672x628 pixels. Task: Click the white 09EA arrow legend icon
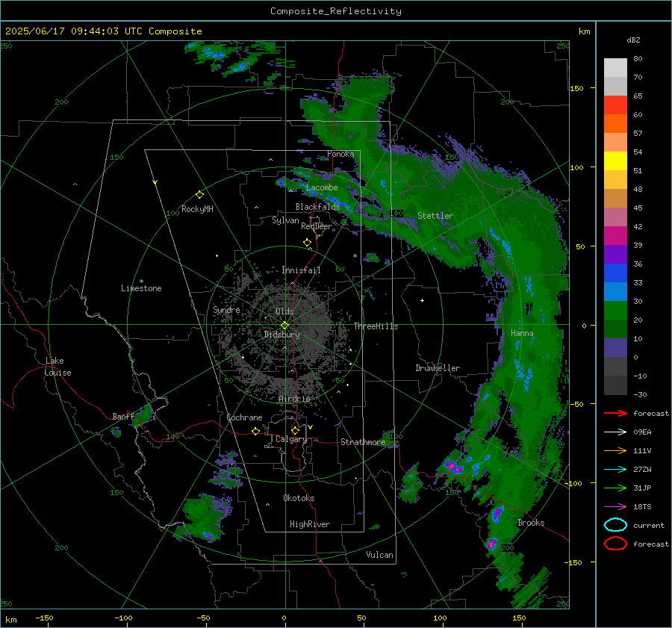(615, 432)
